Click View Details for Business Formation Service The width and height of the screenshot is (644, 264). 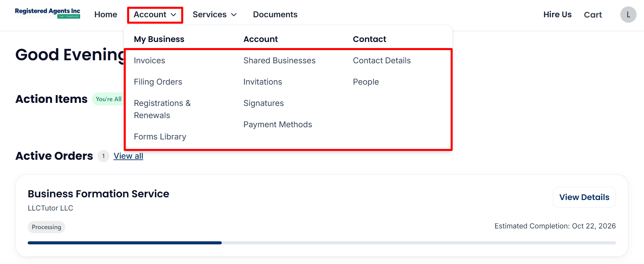pyautogui.click(x=584, y=197)
